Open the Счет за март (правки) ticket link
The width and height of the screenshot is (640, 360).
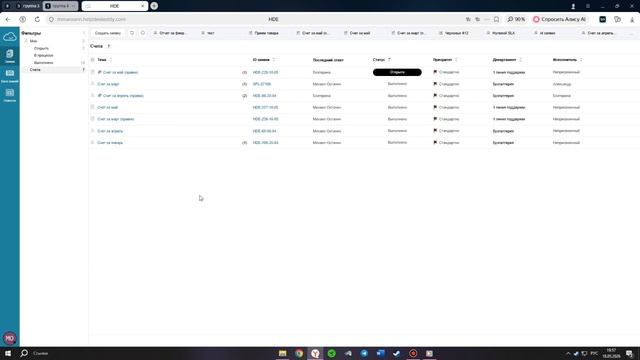click(x=116, y=119)
